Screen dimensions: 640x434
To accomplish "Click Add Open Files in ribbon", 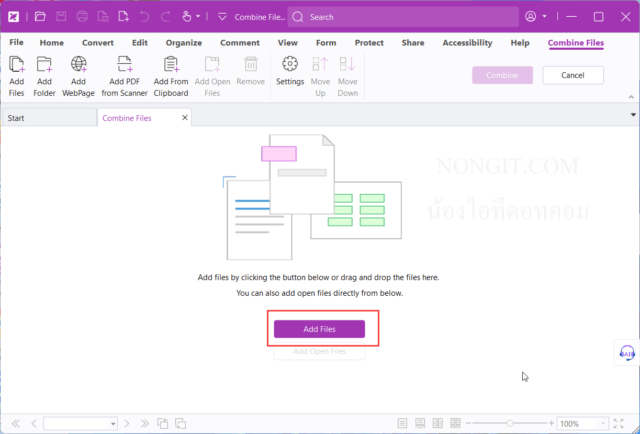I will coord(212,76).
